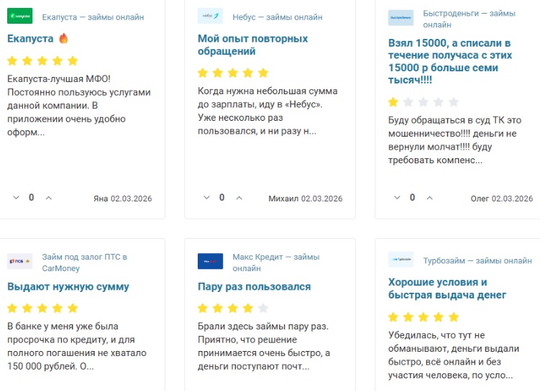Open the 'Екапуста — займы онлайн' link
545x392 pixels.
tap(93, 17)
